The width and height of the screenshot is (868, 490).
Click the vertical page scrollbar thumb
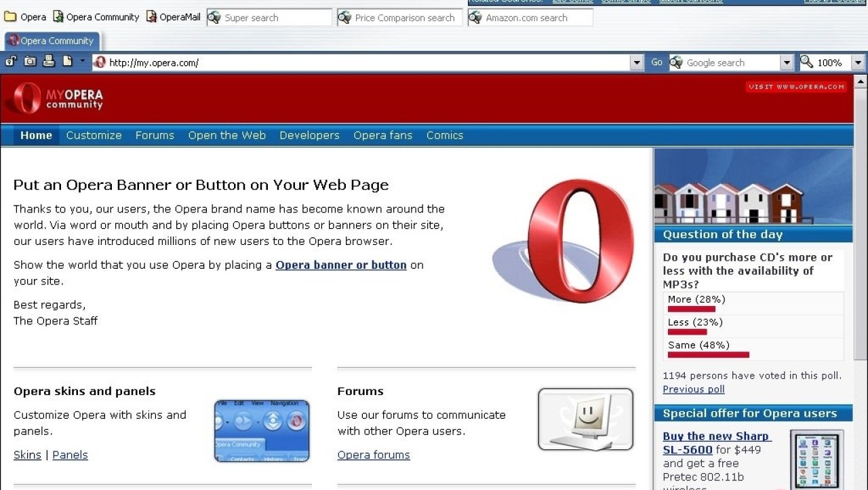point(861,224)
